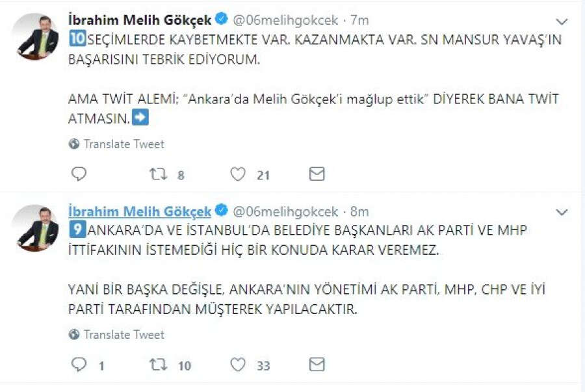Translate the first tweet
585x392 pixels.
123,144
